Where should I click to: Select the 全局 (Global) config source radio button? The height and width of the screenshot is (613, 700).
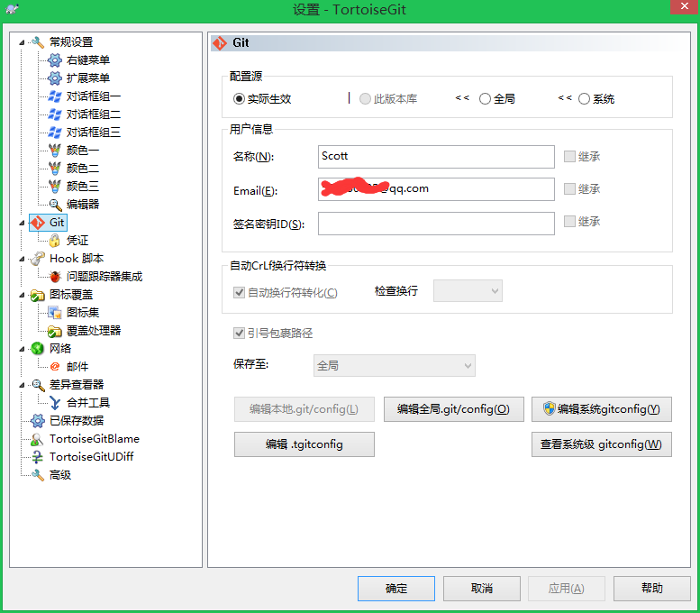[486, 99]
